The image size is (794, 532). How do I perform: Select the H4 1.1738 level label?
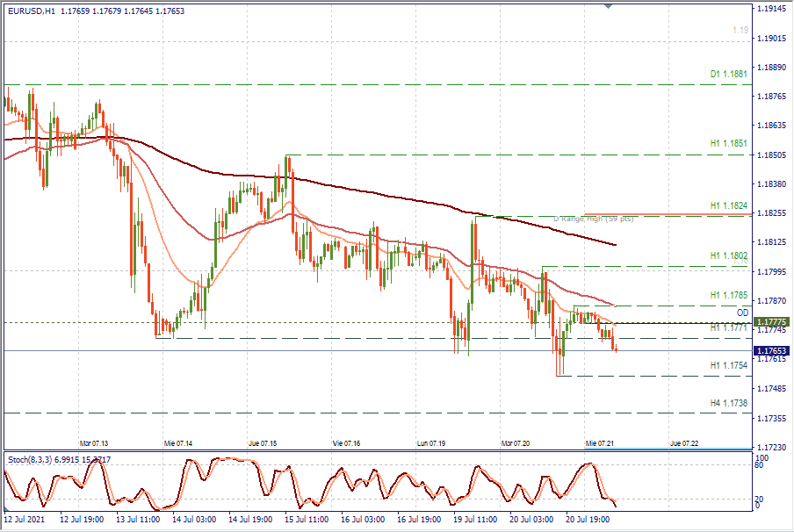(728, 403)
